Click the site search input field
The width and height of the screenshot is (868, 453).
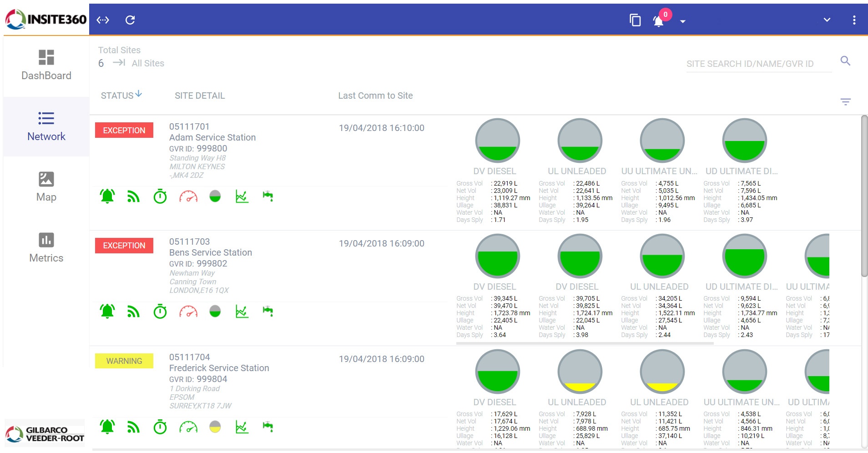pos(758,64)
